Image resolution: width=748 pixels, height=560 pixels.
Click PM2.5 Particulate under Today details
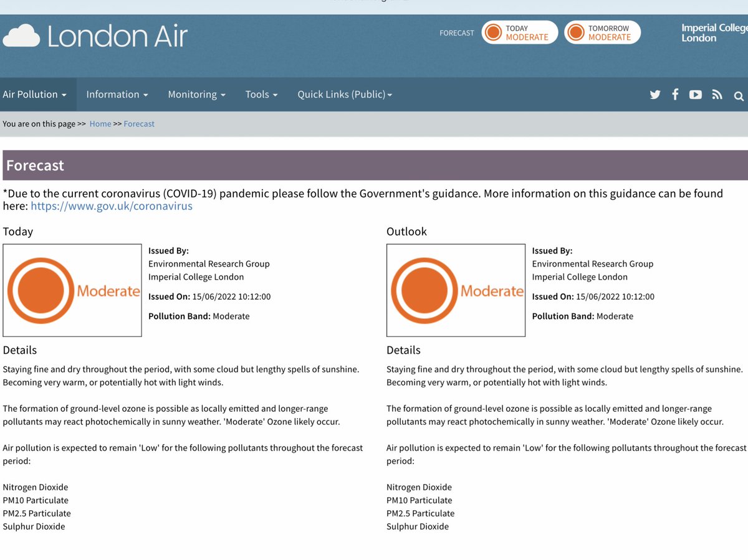(x=37, y=513)
